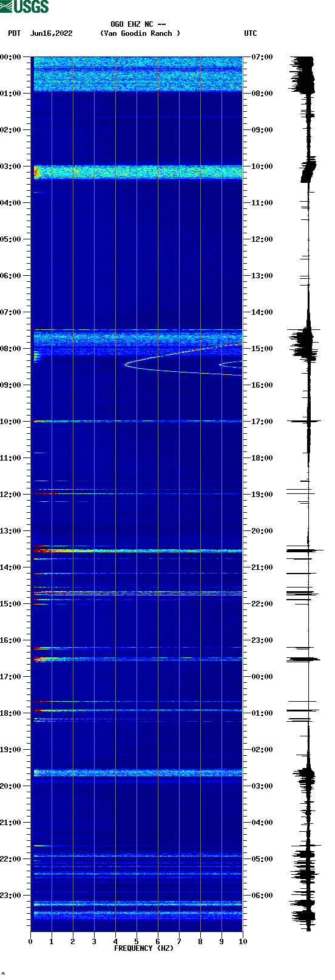Click the noise band near 19:40 PDT
The height and width of the screenshot is (980, 335).
[138, 773]
